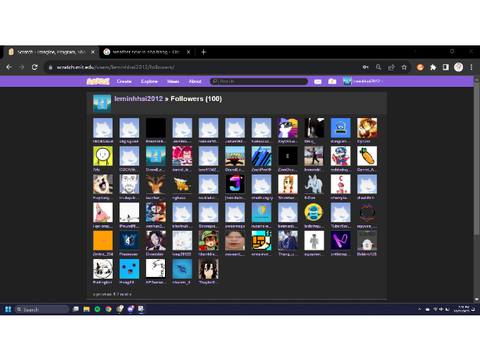Close the Scratch browser tab
Image resolution: width=480 pixels, height=360 pixels.
[x=93, y=52]
